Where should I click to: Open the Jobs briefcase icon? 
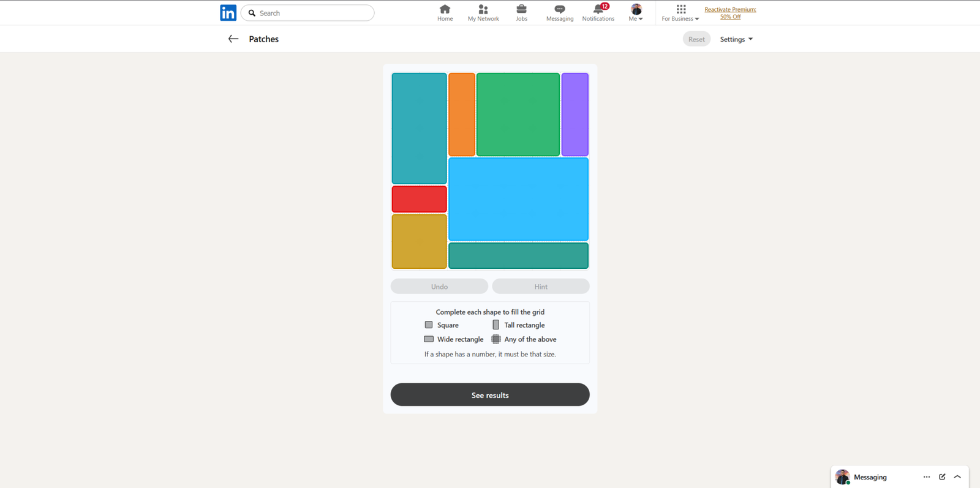[x=521, y=9]
